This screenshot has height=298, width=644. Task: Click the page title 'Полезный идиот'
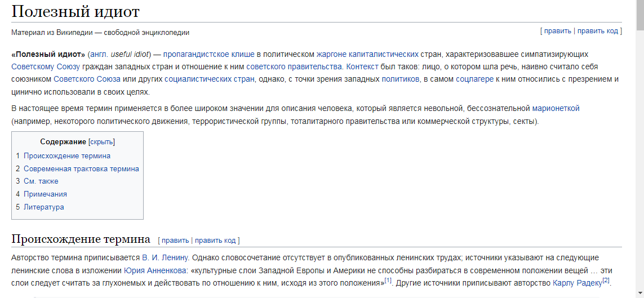point(75,11)
